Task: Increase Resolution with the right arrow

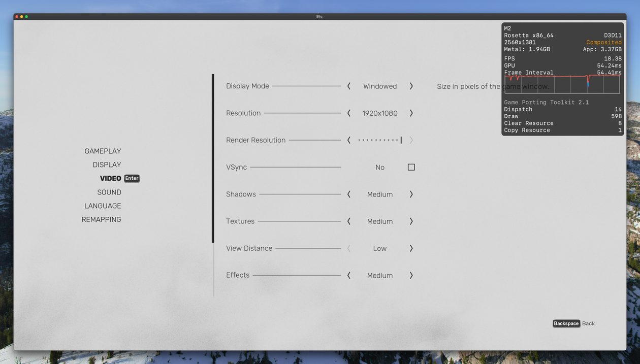Action: tap(411, 113)
